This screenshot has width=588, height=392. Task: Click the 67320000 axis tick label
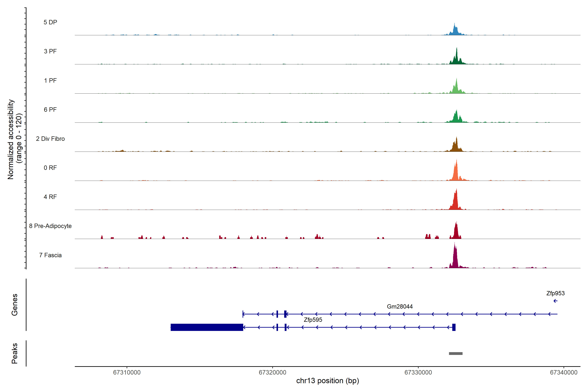(272, 372)
